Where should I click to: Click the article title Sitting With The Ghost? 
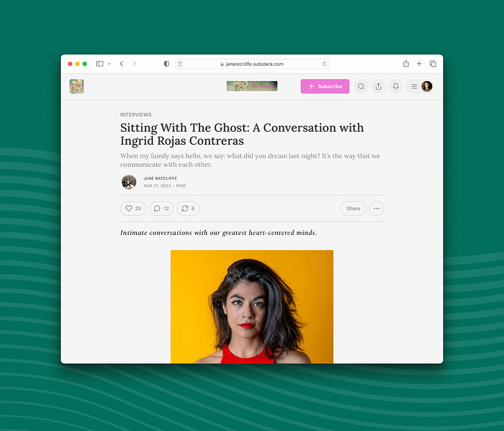(x=242, y=134)
